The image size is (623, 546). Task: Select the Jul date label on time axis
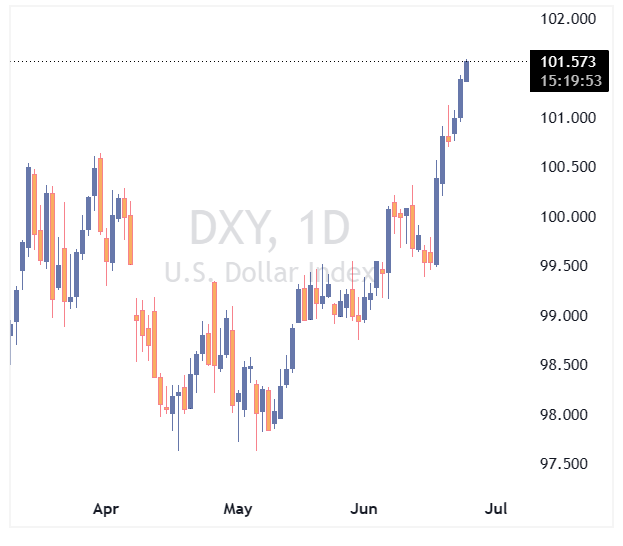(496, 509)
